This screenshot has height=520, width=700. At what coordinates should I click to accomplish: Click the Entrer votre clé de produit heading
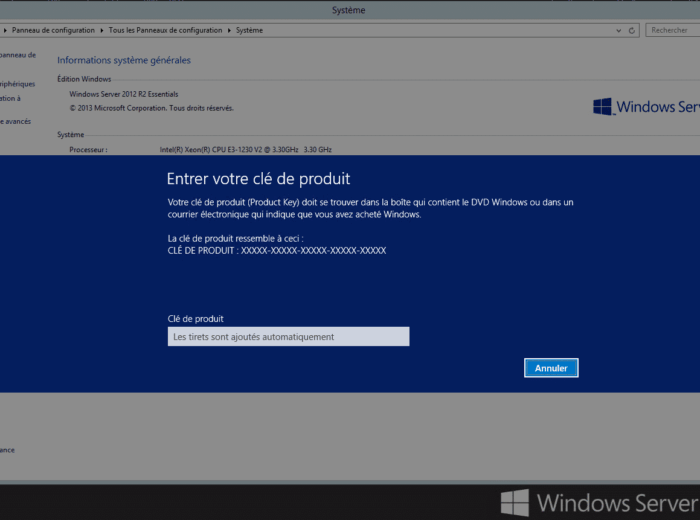pos(258,179)
